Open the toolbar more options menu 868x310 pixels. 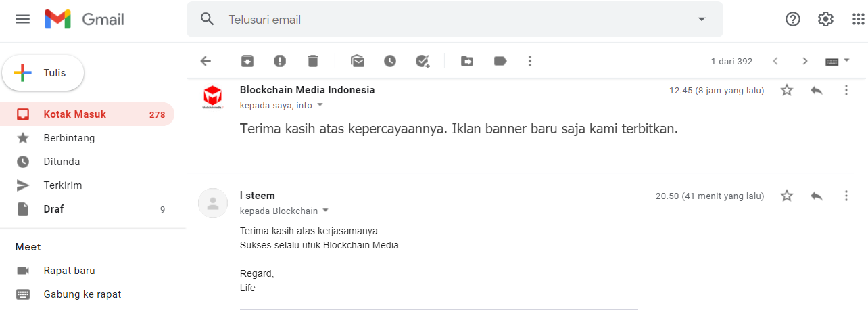(x=530, y=61)
